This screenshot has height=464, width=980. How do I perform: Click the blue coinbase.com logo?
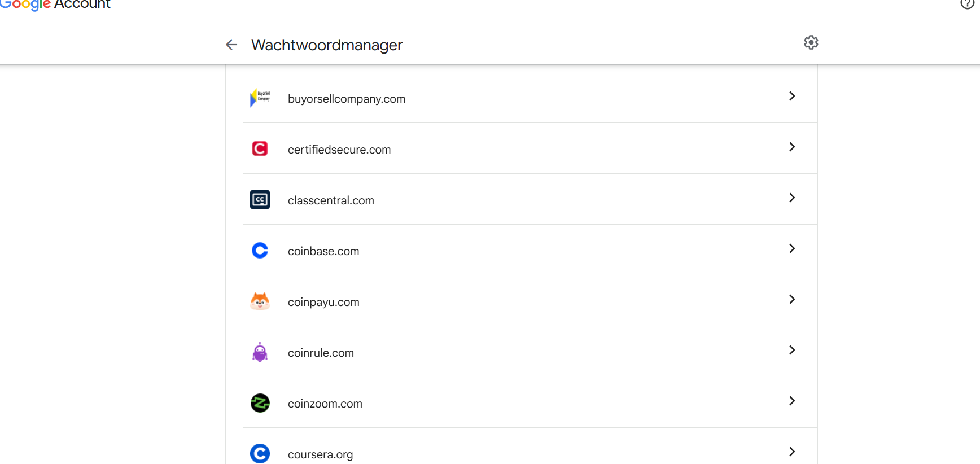click(x=260, y=250)
